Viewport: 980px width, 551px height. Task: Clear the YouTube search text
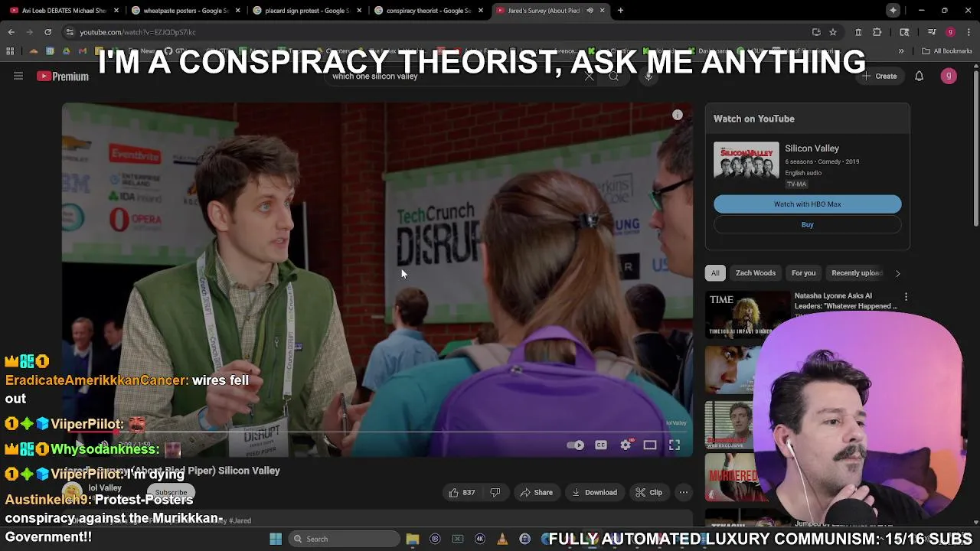(x=589, y=76)
